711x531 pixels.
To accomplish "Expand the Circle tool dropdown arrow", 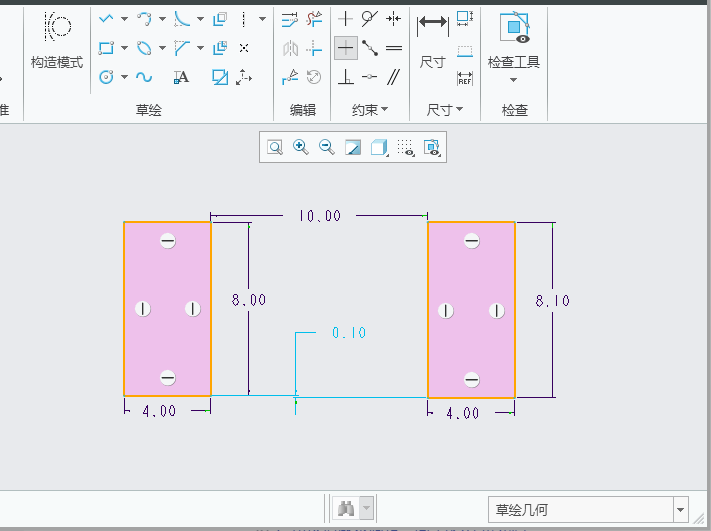I will click(x=124, y=77).
